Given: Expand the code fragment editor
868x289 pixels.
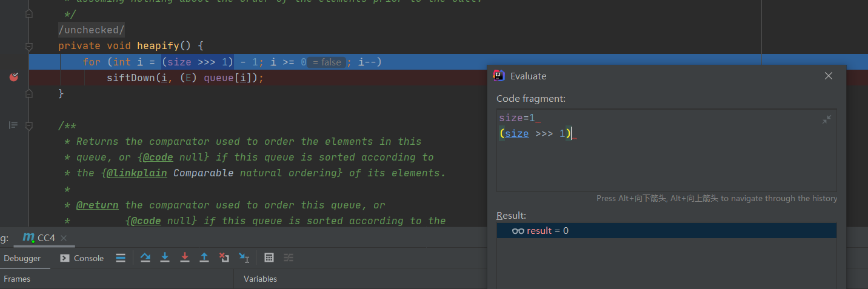Looking at the screenshot, I should click(826, 120).
